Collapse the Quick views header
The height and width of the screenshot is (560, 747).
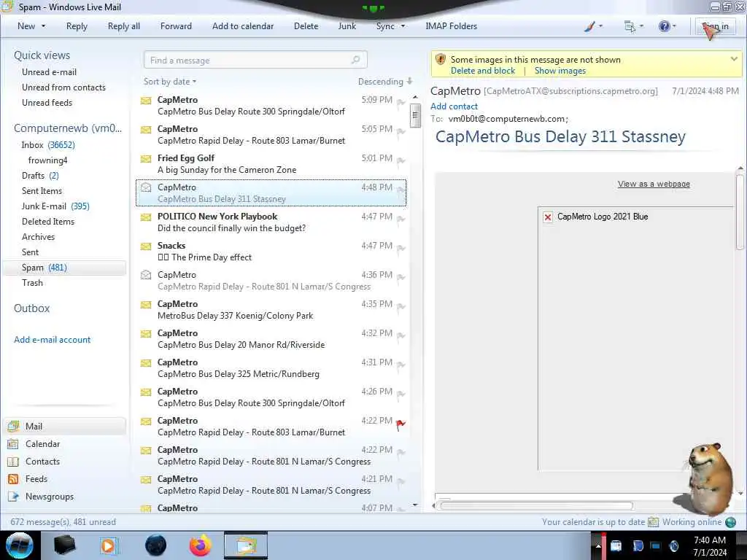pos(42,55)
